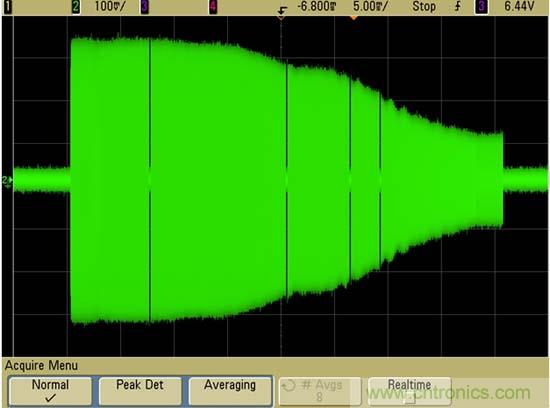Click the -6.800 ms delay readout
The height and width of the screenshot is (408, 550).
pyautogui.click(x=317, y=6)
